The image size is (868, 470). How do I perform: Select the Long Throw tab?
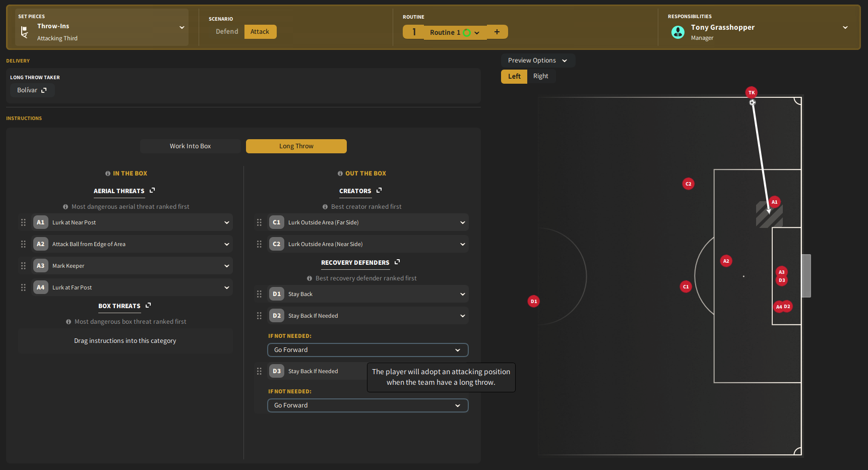click(x=296, y=146)
